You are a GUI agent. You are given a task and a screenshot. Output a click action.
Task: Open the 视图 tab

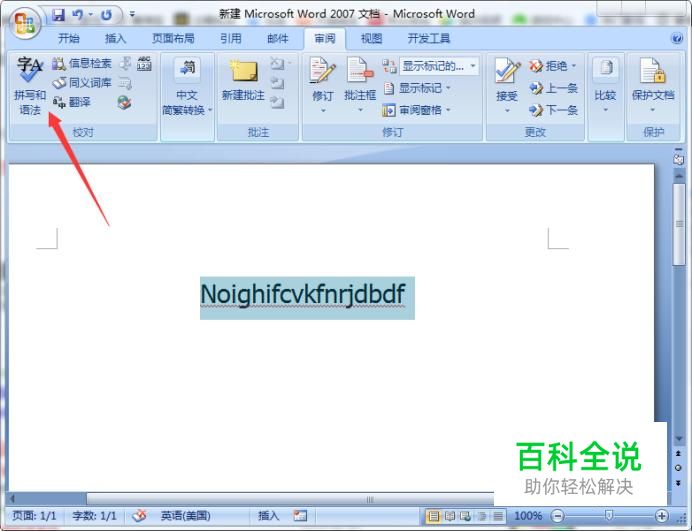point(372,39)
